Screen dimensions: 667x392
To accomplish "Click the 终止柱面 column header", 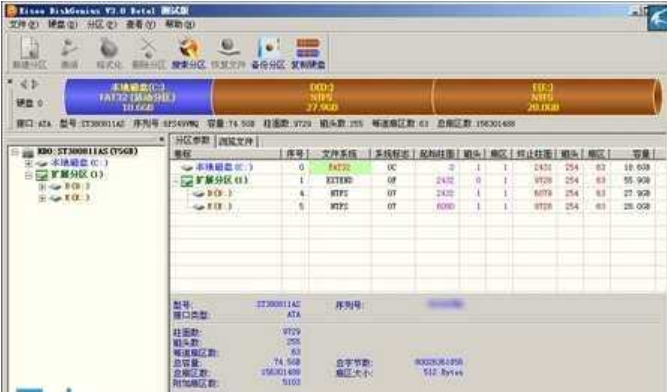I will [534, 154].
